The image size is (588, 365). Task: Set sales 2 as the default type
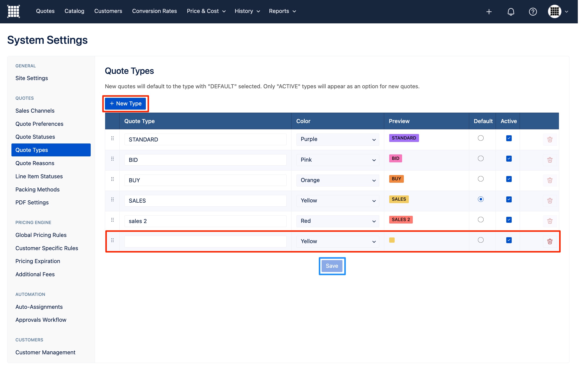[481, 220]
